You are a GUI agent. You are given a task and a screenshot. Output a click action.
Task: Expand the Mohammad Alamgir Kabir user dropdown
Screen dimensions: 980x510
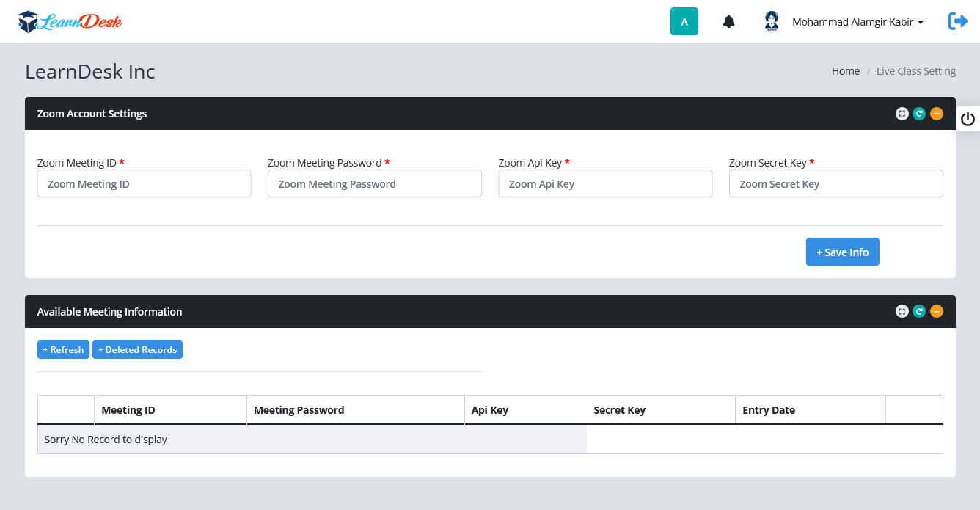(857, 22)
